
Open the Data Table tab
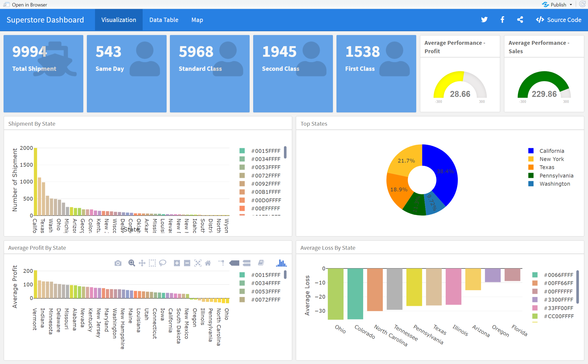click(x=164, y=20)
